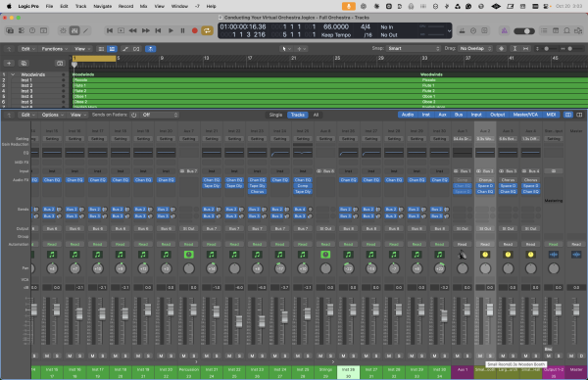
Task: Start playback with the Play button
Action: (171, 30)
